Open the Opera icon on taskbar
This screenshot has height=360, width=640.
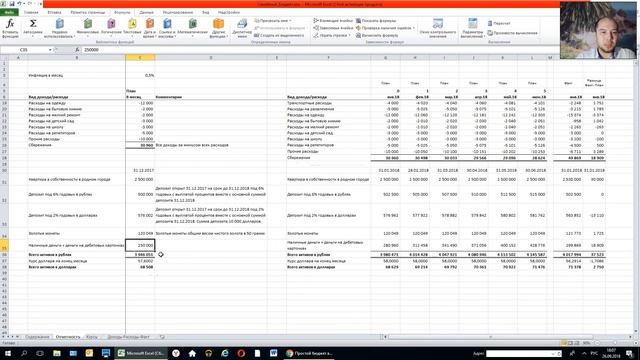[x=241, y=353]
